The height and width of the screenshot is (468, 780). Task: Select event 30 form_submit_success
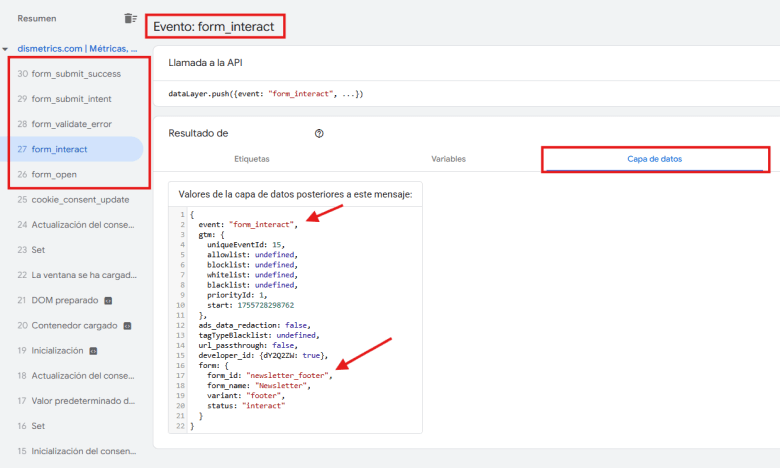click(75, 74)
